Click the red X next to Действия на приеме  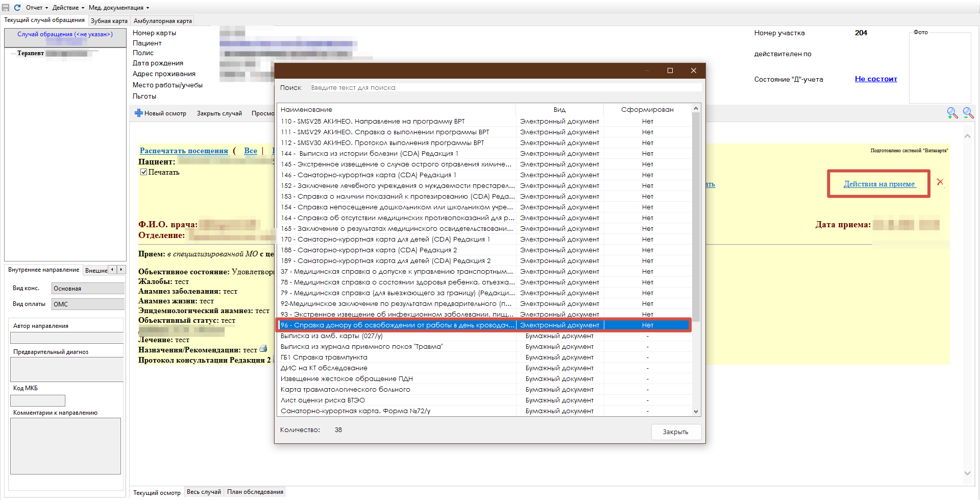[940, 182]
